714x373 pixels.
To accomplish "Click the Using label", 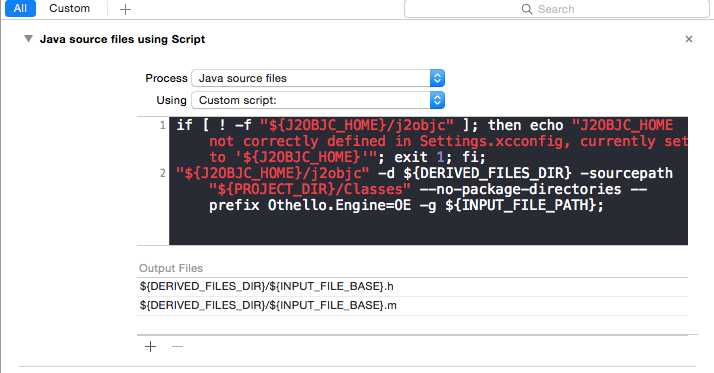I will (x=172, y=100).
